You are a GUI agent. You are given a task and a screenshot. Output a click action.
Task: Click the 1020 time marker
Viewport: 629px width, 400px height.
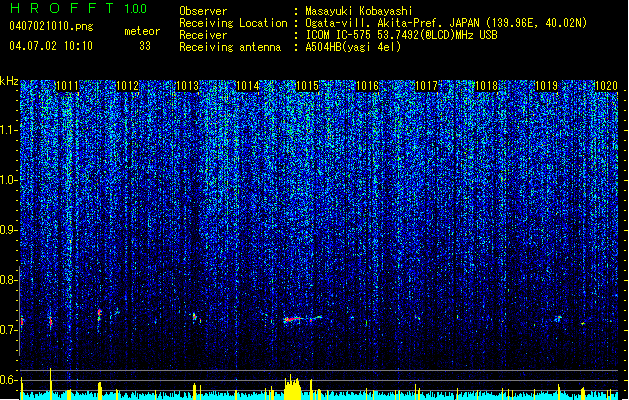click(x=606, y=86)
